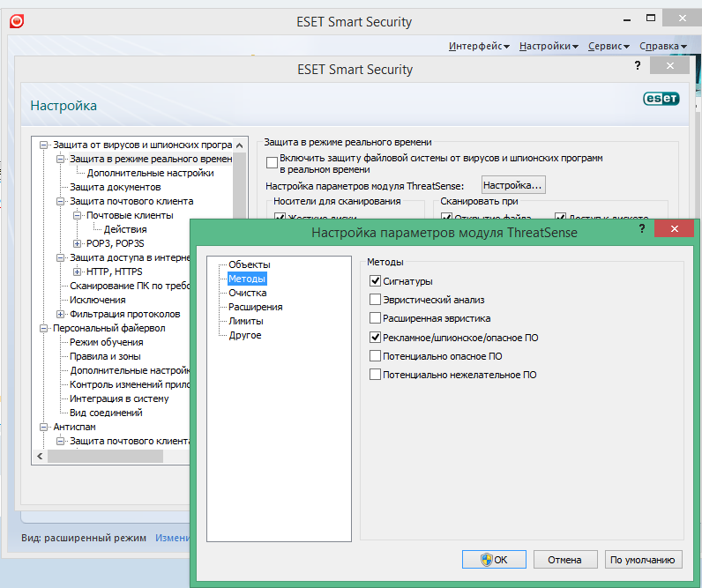Select Защита документов tree item
Screen dimensions: 702x588
(115, 187)
